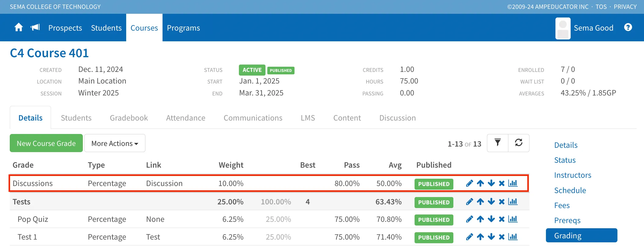644x246 pixels.
Task: Refresh the course grades list
Action: (x=519, y=143)
